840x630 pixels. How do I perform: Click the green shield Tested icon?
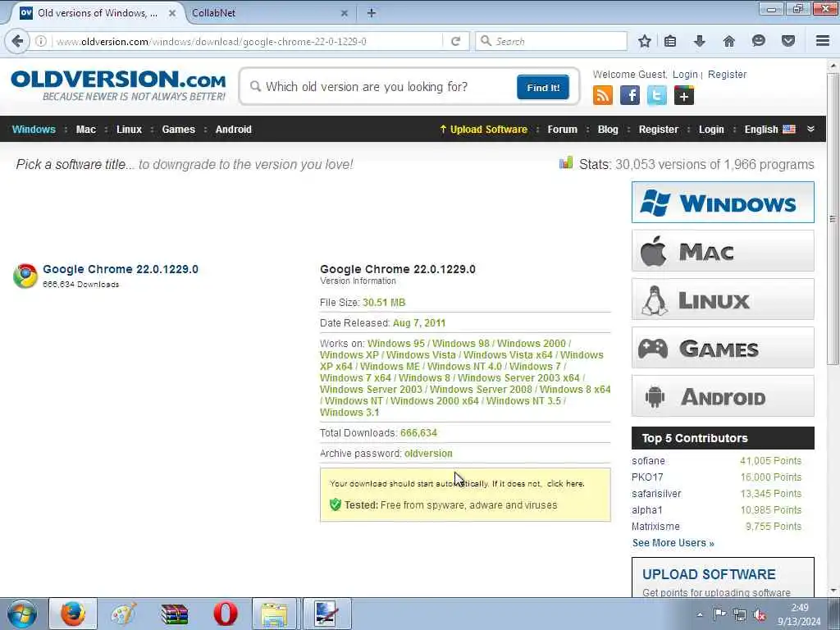(336, 504)
